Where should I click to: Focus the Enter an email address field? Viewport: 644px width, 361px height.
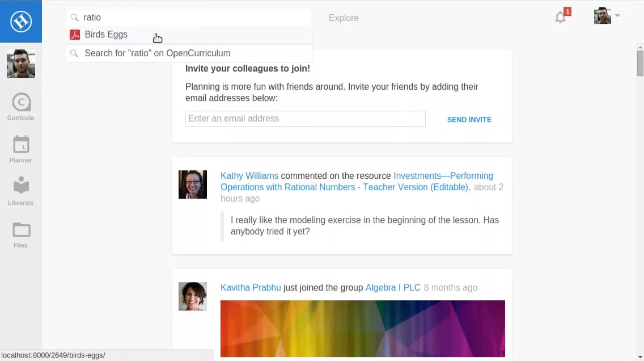(305, 119)
